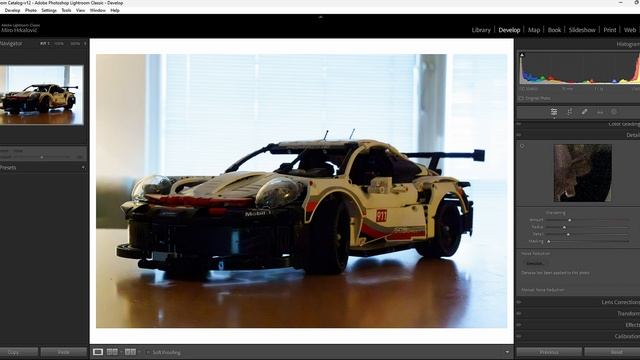Screen dimensions: 640x360
Task: Toggle the Detail panel on/off switch
Action: pos(519,135)
